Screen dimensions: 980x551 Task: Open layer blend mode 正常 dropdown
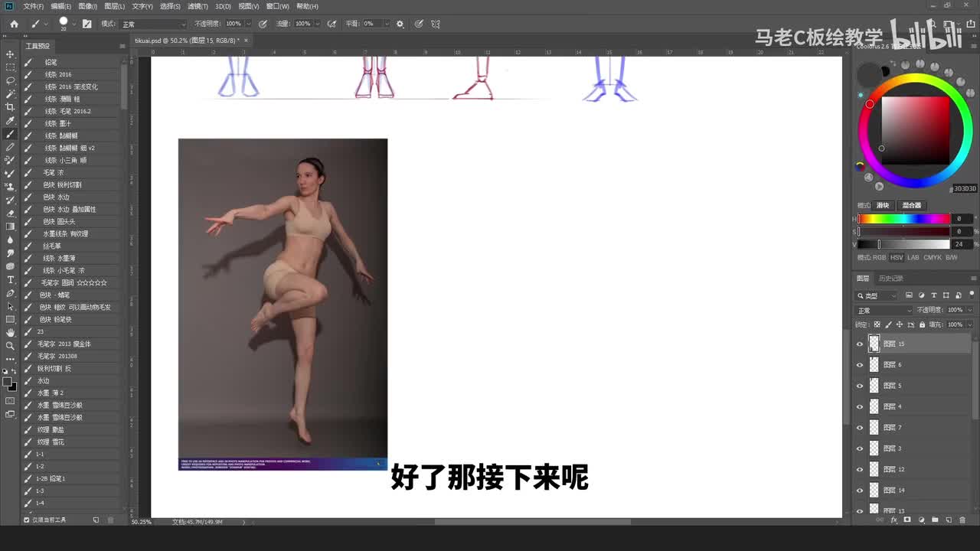(884, 310)
